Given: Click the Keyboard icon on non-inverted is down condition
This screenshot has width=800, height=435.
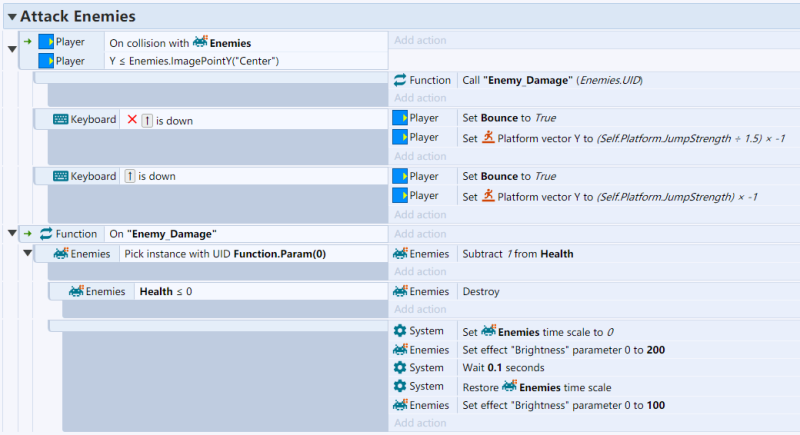Looking at the screenshot, I should point(61,176).
